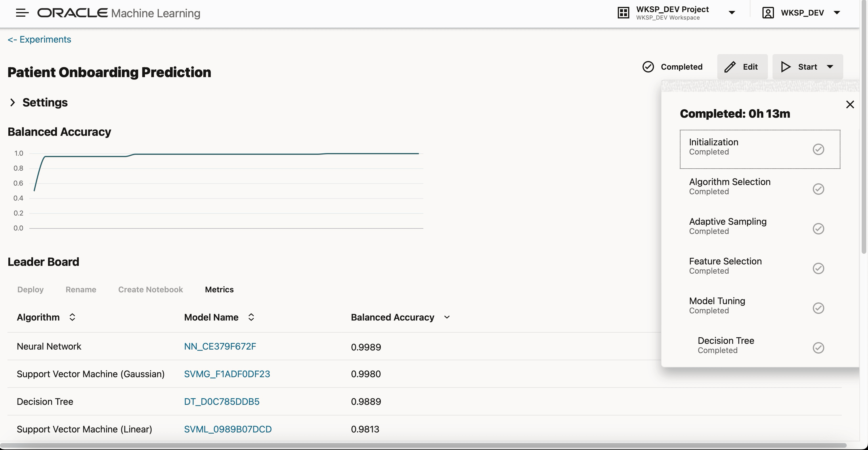The image size is (868, 450).
Task: Select Model Tuning step text
Action: click(717, 301)
